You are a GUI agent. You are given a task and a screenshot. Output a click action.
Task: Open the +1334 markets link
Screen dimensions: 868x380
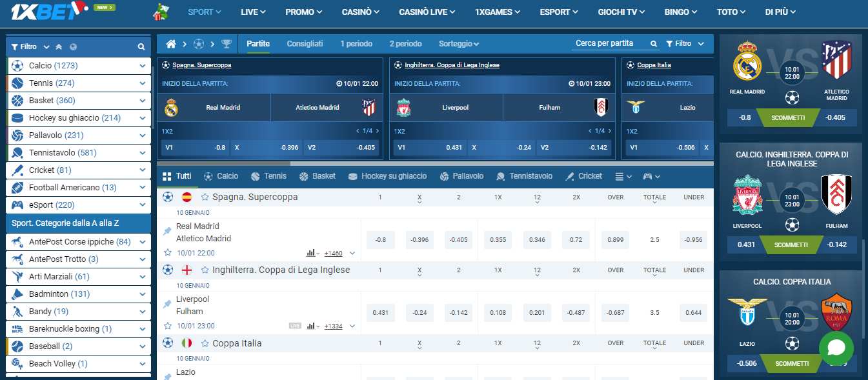(x=333, y=326)
